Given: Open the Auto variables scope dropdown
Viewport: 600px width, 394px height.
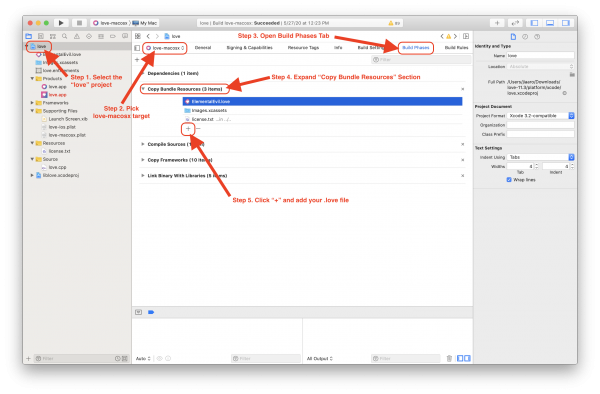Looking at the screenshot, I should pos(143,358).
